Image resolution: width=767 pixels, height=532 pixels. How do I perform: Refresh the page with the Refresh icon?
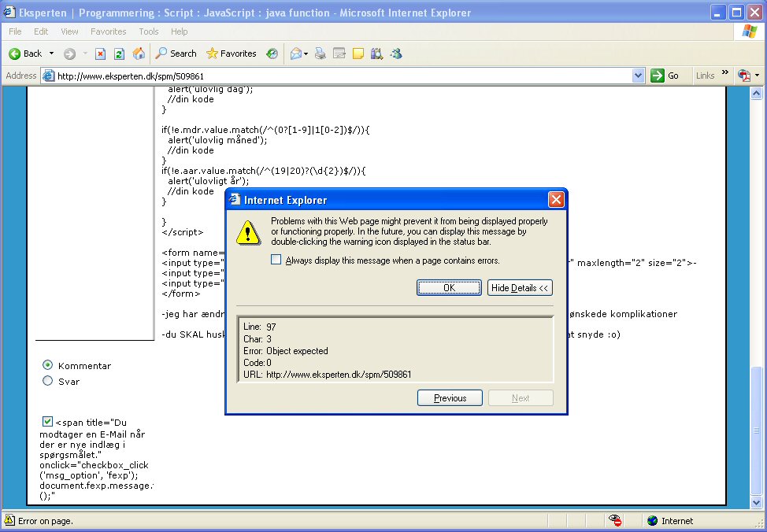(120, 54)
